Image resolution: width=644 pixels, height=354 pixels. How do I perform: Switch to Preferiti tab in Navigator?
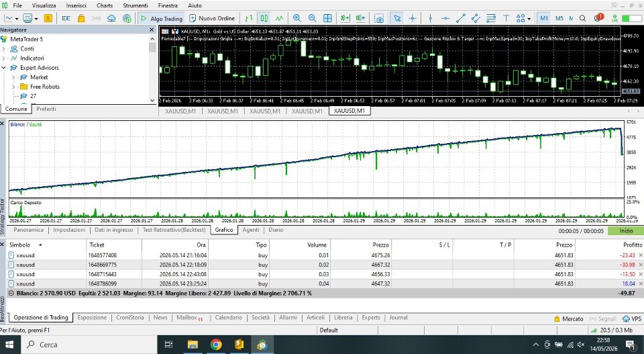46,109
